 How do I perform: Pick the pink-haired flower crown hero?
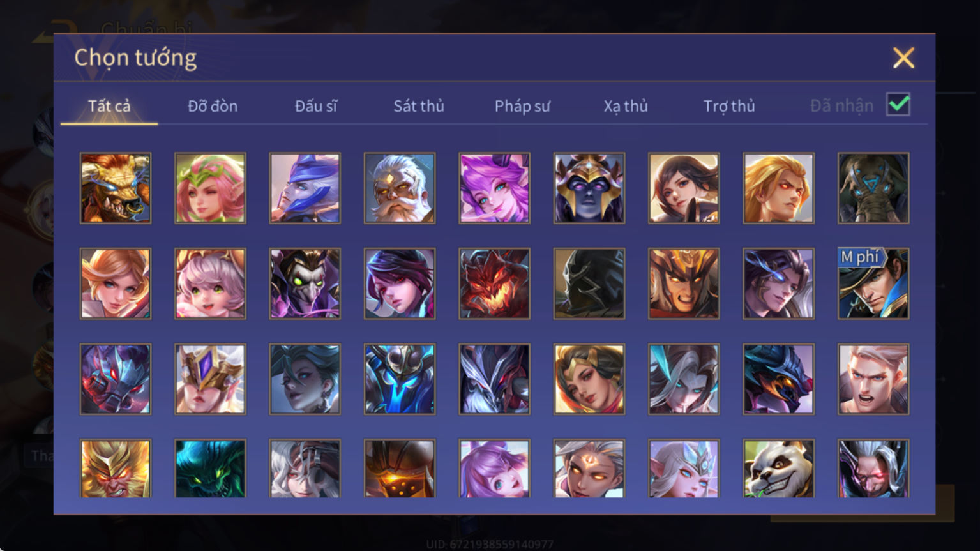coord(210,188)
